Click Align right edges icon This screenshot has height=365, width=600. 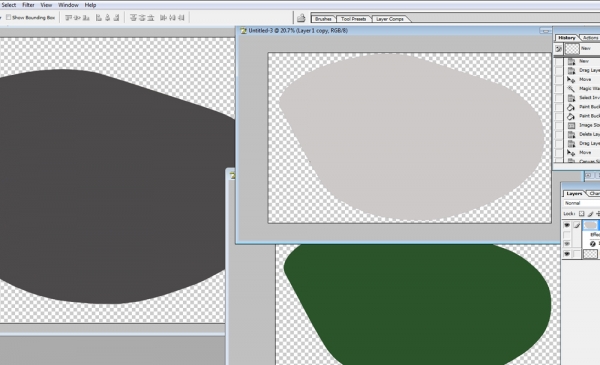[x=116, y=18]
